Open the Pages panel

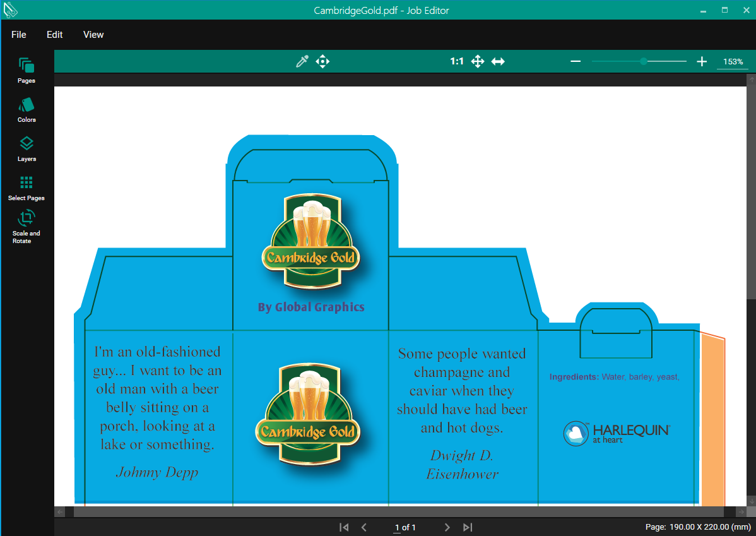[27, 70]
